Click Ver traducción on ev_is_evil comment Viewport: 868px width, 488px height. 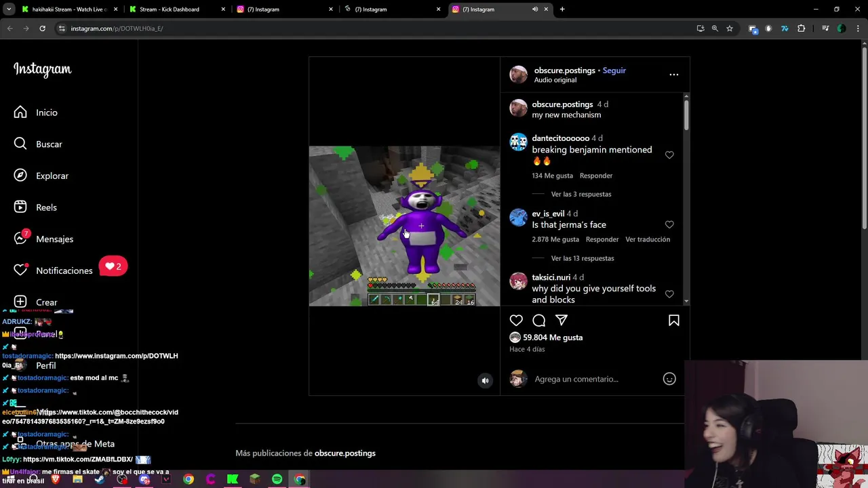648,239
